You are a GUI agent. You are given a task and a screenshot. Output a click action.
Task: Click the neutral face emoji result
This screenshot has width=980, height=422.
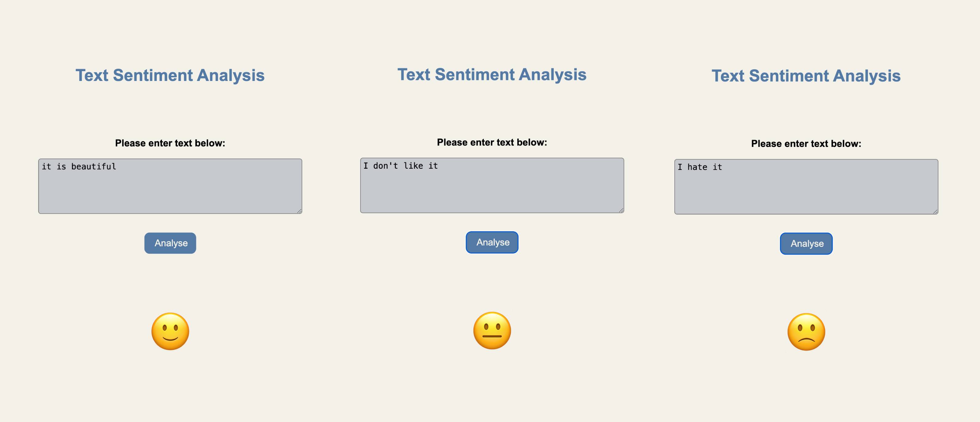[492, 330]
